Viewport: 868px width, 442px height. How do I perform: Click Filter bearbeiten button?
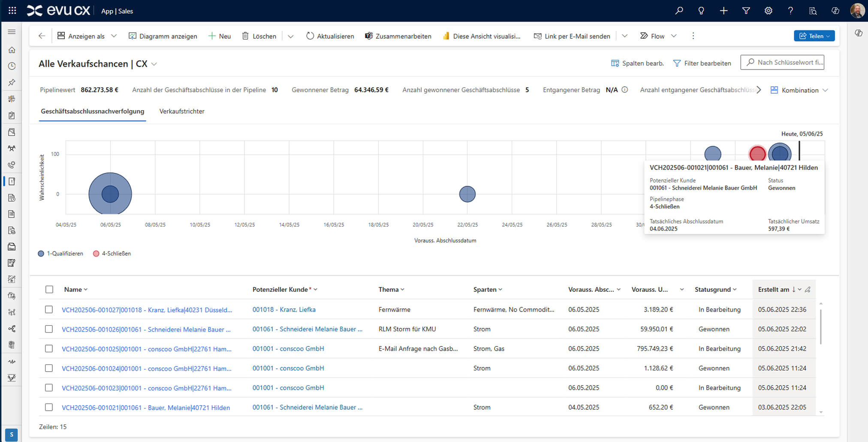pos(702,63)
